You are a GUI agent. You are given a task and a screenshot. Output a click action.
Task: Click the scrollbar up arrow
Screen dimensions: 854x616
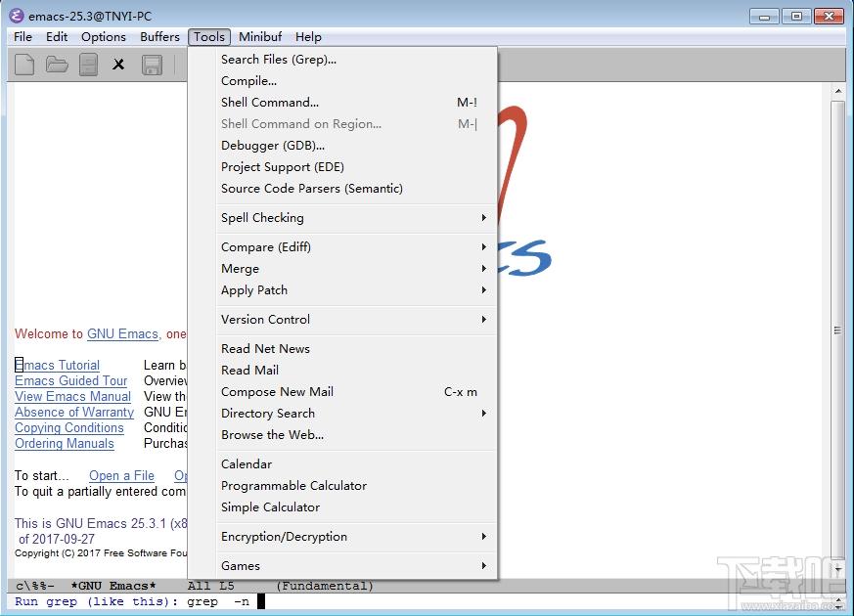pyautogui.click(x=838, y=91)
